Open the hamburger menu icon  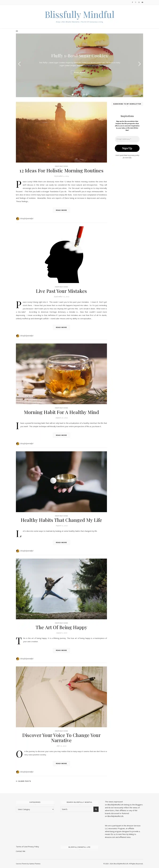pos(17,31)
